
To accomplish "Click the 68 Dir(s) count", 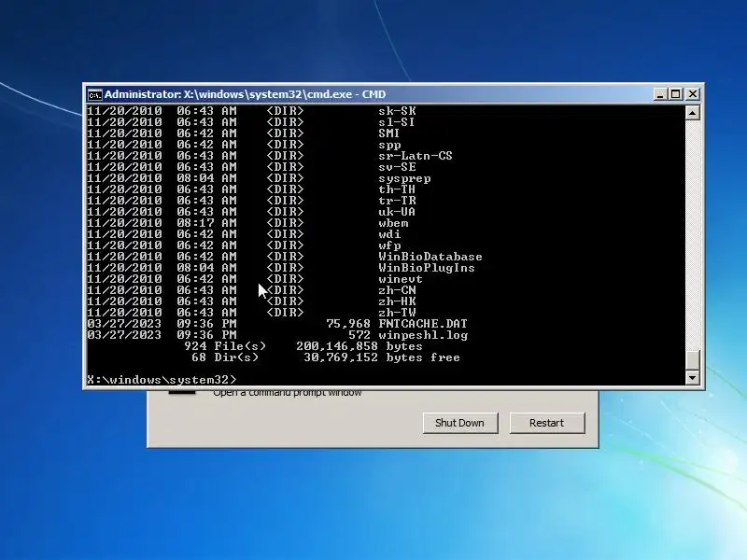I will click(225, 357).
